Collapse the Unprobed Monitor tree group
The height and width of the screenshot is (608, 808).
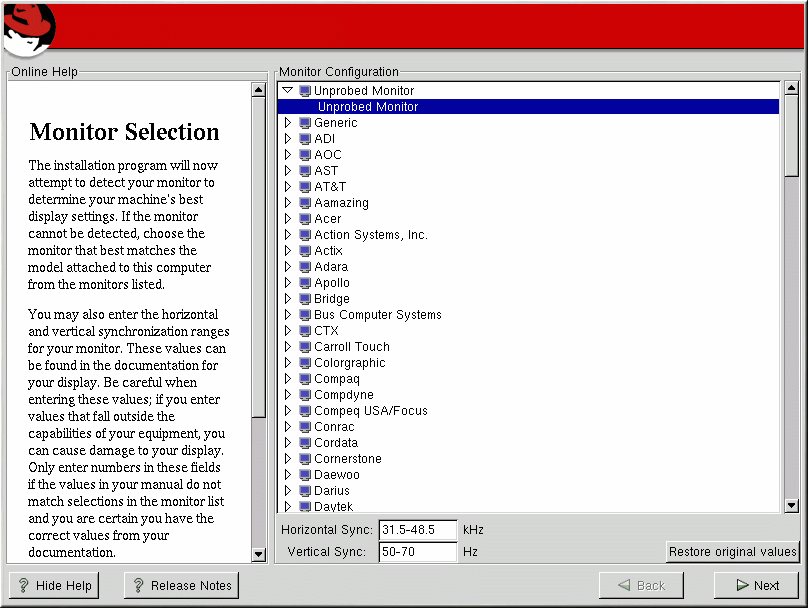pyautogui.click(x=288, y=91)
